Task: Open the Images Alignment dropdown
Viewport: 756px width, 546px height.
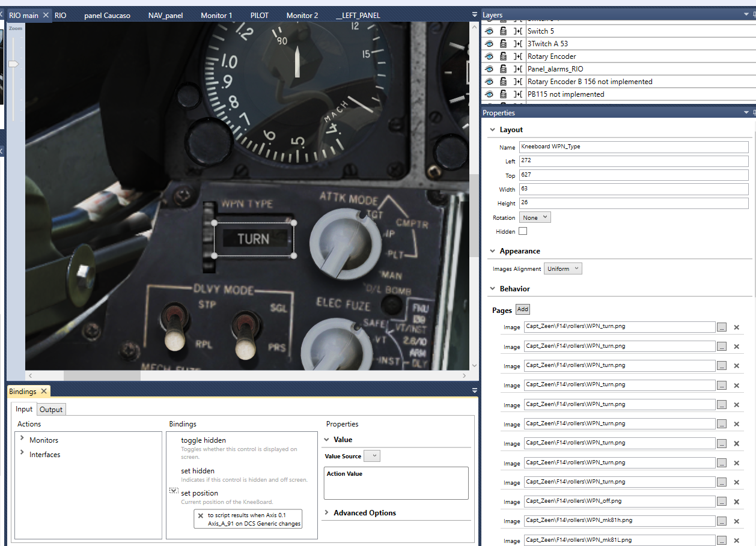Action: (x=562, y=268)
